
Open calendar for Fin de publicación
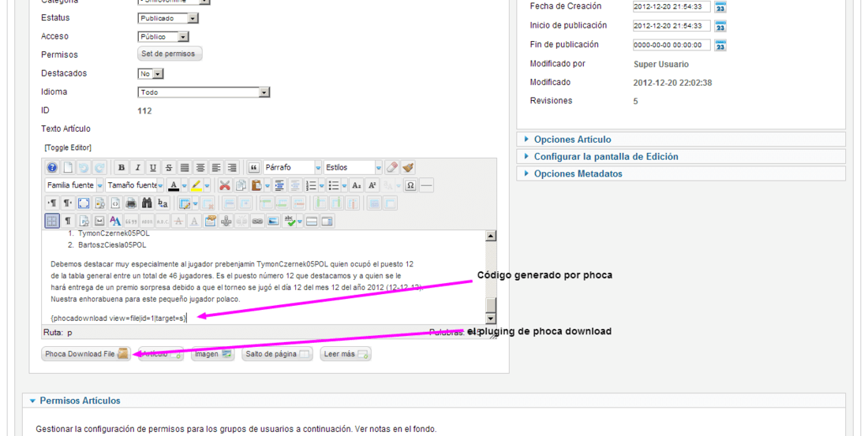click(720, 46)
